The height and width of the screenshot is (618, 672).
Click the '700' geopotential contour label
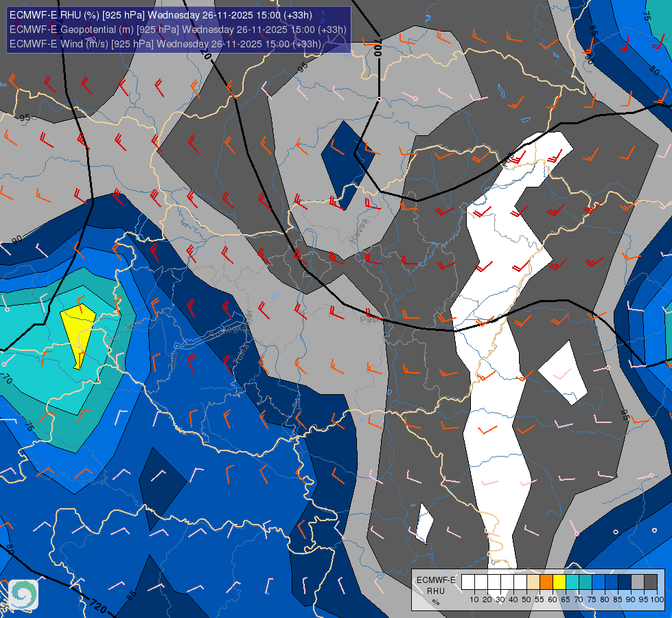[377, 47]
